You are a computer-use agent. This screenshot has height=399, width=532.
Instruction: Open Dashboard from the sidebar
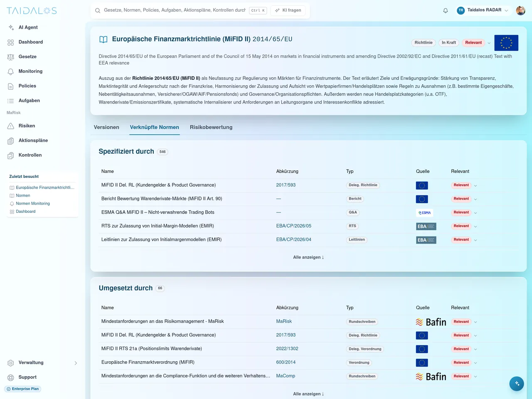click(30, 42)
